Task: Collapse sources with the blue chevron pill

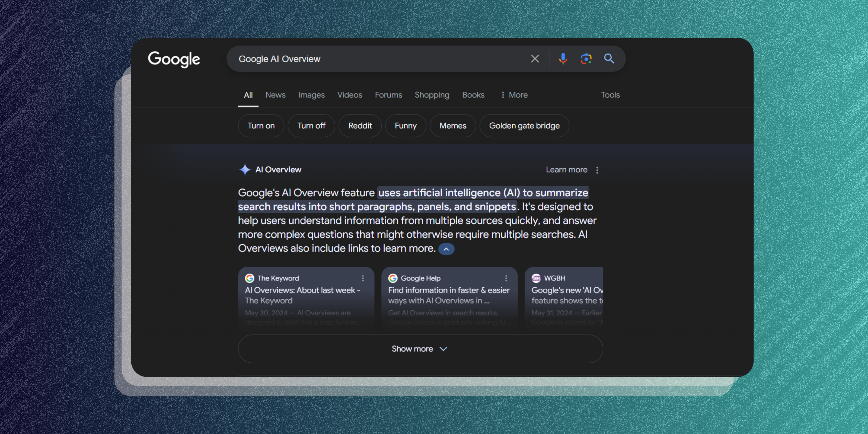Action: [446, 249]
